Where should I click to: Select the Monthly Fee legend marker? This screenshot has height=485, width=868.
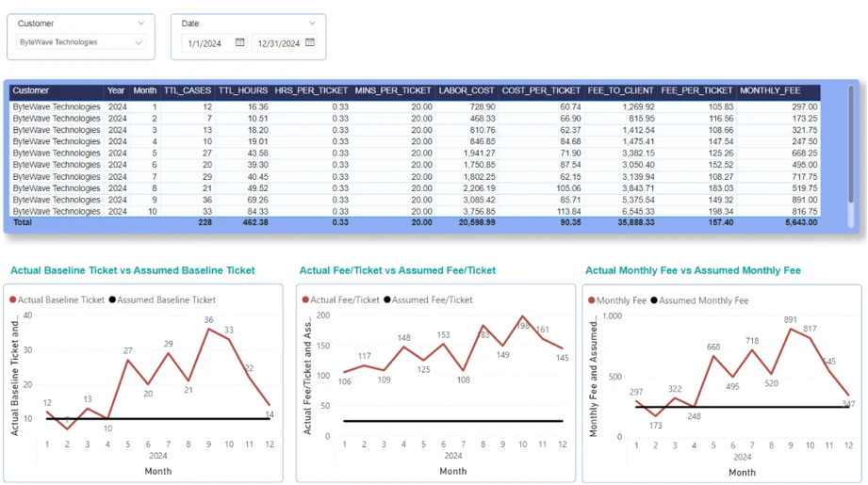coord(591,300)
